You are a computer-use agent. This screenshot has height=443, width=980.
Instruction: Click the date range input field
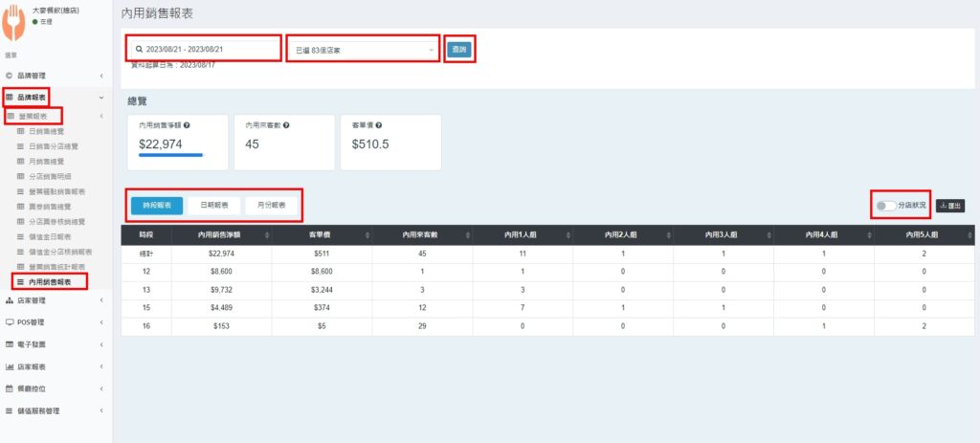(x=203, y=48)
